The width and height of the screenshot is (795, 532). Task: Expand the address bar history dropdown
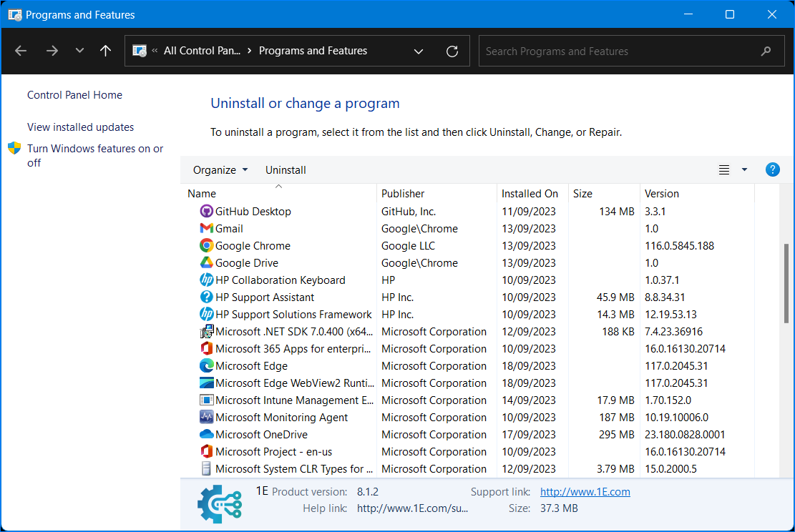419,51
